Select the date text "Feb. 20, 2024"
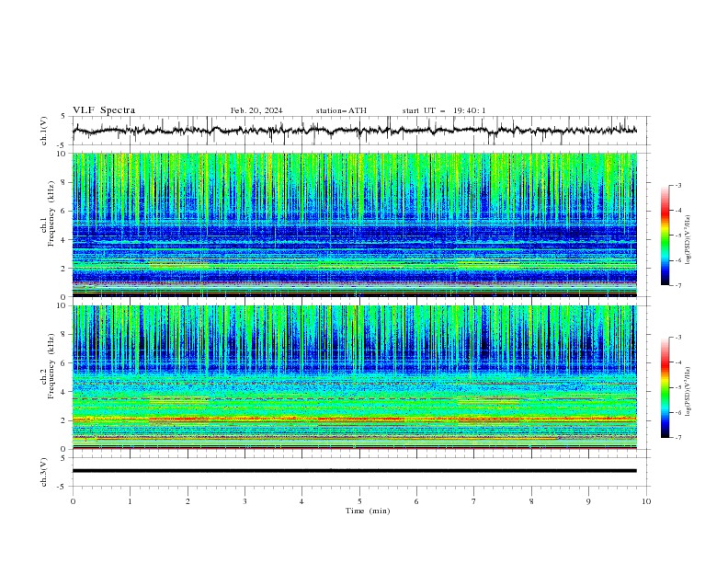The width and height of the screenshot is (728, 563). coord(256,110)
